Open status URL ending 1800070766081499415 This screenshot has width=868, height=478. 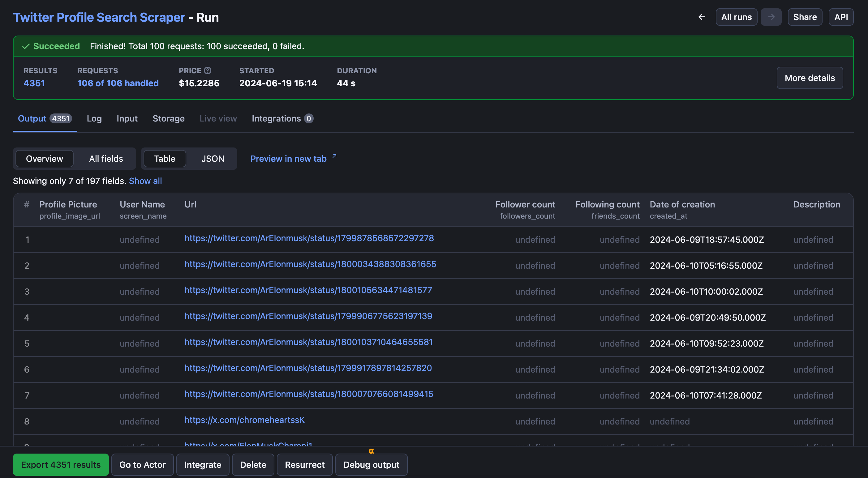coord(309,394)
